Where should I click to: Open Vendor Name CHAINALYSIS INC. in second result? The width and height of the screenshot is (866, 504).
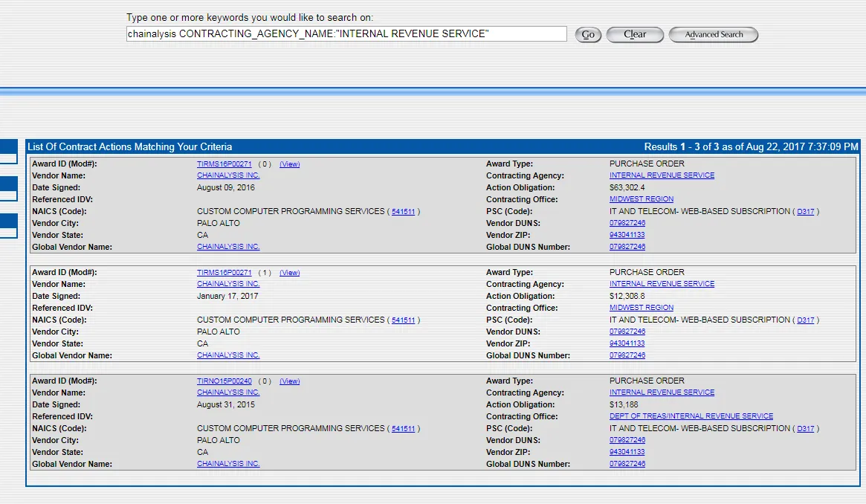pos(228,284)
